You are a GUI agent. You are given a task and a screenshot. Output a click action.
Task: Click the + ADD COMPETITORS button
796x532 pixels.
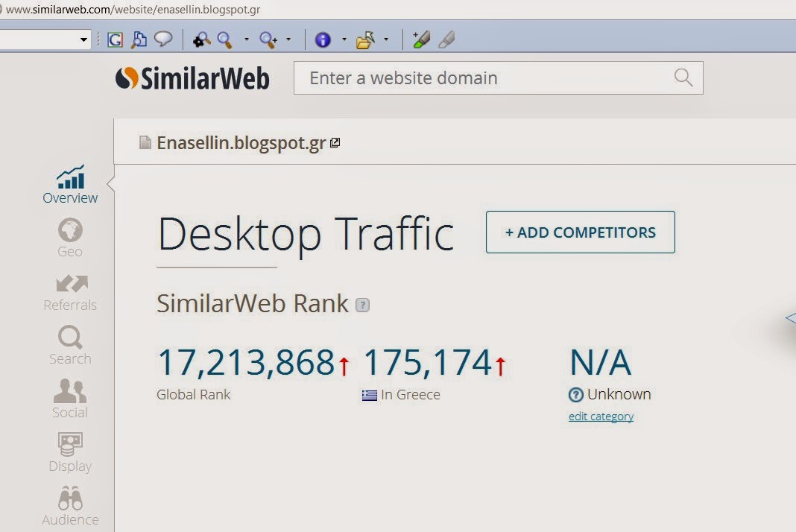(x=581, y=232)
